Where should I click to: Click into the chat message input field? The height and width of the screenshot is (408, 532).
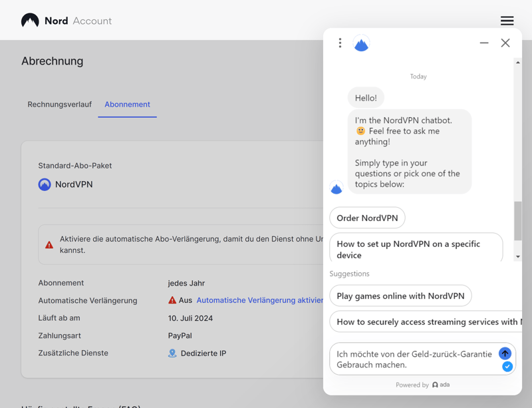pyautogui.click(x=414, y=359)
